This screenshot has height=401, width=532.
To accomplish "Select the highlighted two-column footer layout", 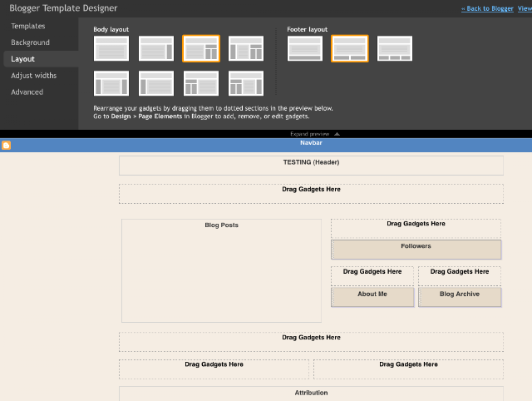I will (350, 48).
